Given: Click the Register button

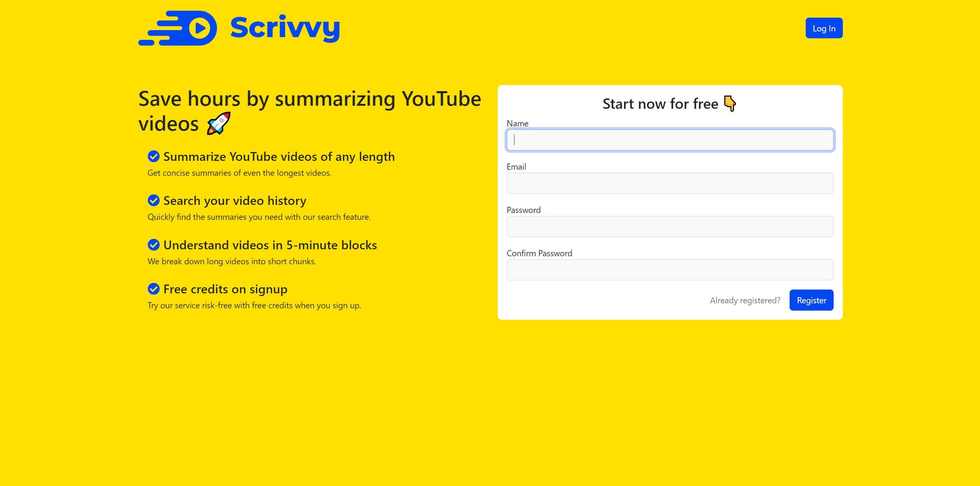Looking at the screenshot, I should coord(811,300).
